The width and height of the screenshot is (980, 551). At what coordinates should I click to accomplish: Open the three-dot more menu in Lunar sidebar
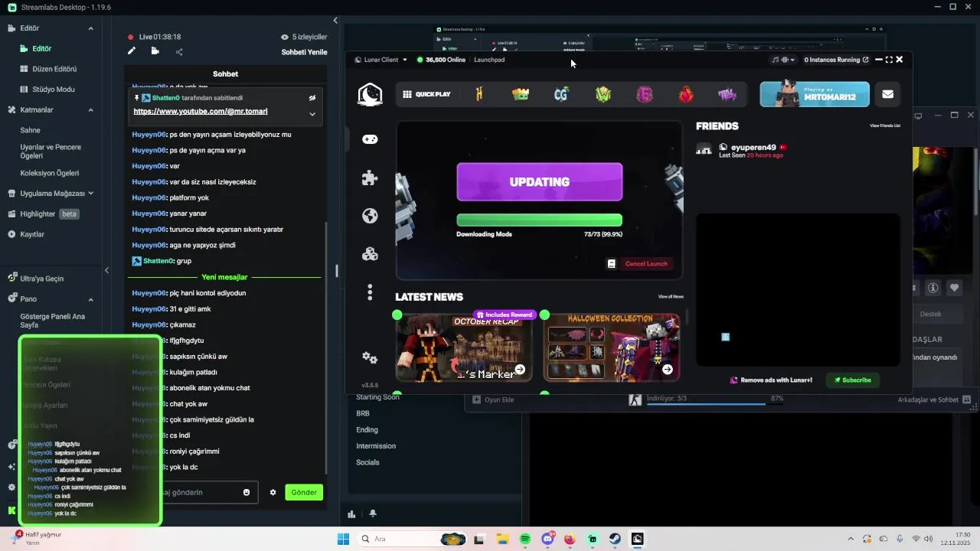pos(370,292)
